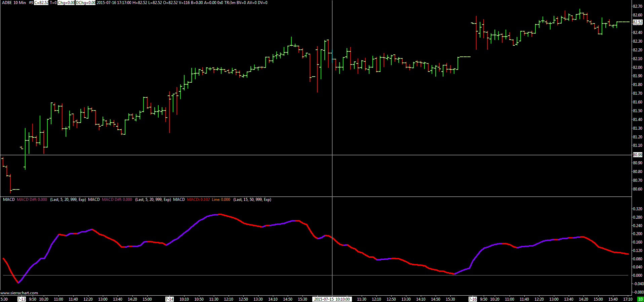Click the 81.50 price scale label
The width and height of the screenshot is (644, 302).
638,111
